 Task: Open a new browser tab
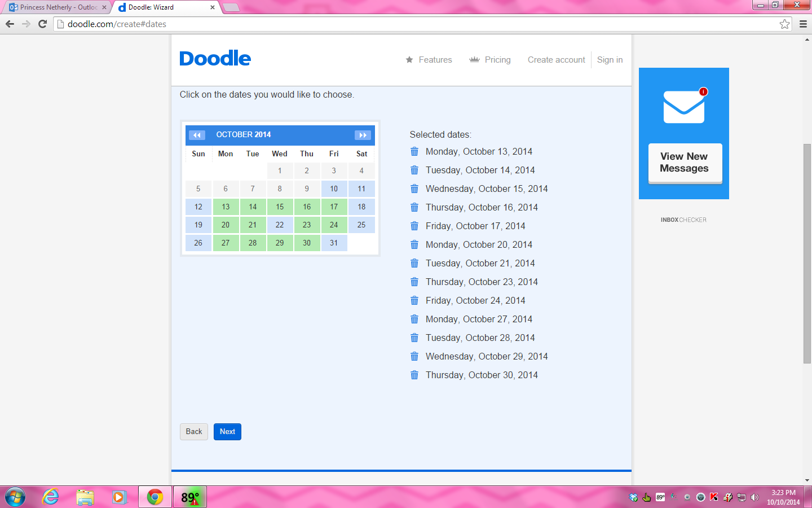(231, 7)
